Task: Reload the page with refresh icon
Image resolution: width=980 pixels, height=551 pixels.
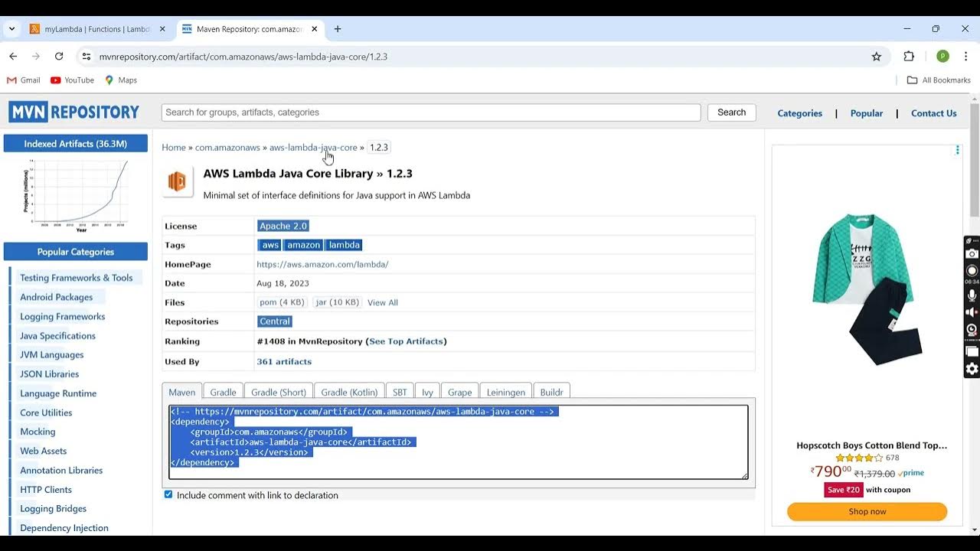Action: pyautogui.click(x=59, y=57)
